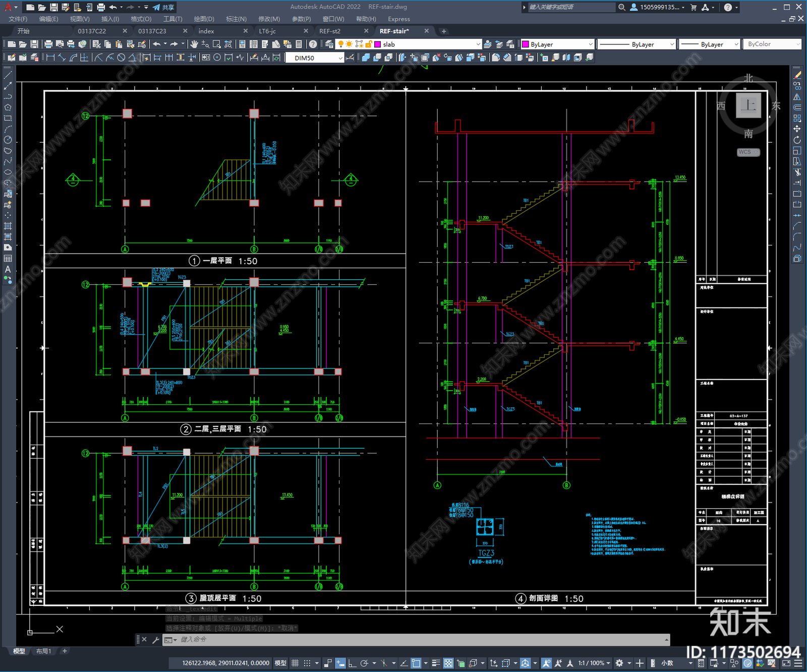Switch to the LT6-jc drawing tab
This screenshot has width=807, height=672.
point(267,31)
